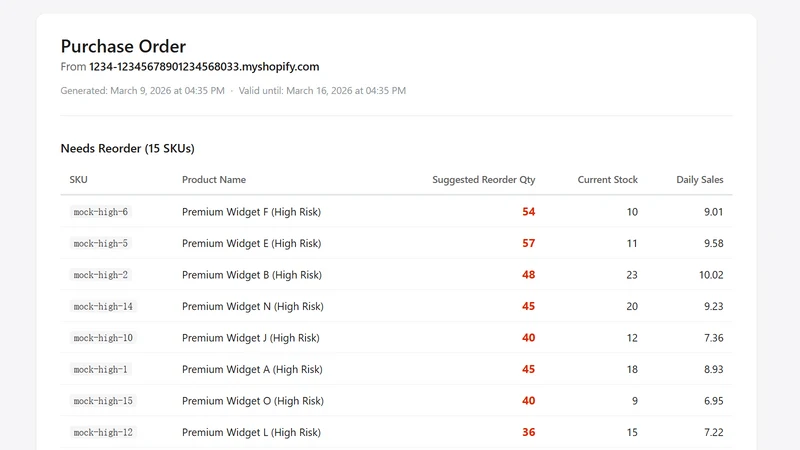The height and width of the screenshot is (450, 800).
Task: Click Premium Widget N (High Risk) product name
Action: 253,307
